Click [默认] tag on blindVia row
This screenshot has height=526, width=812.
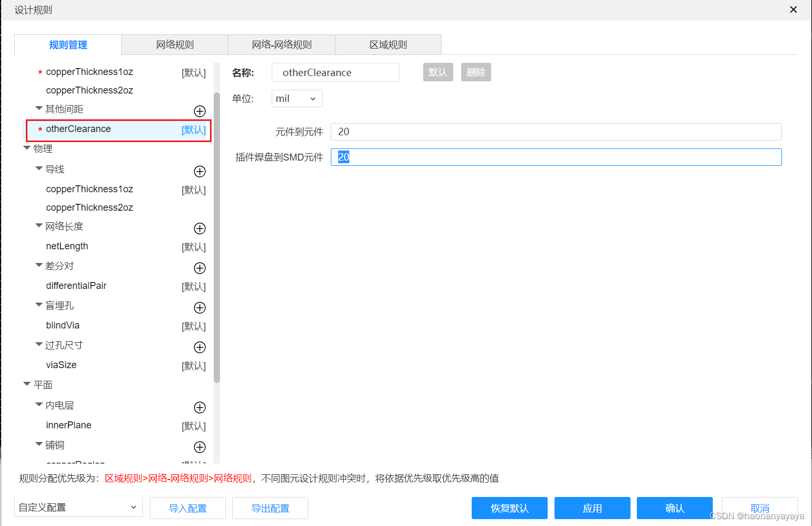click(x=194, y=326)
